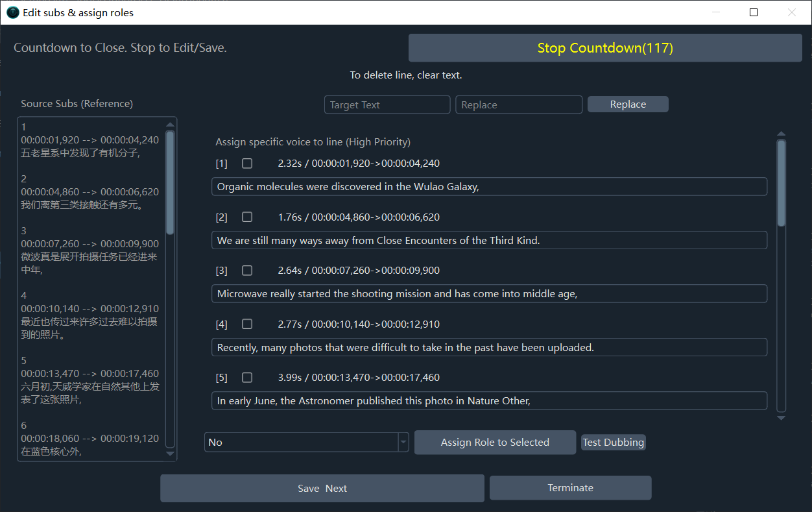Click the Terminate button
This screenshot has width=812, height=512.
point(570,488)
